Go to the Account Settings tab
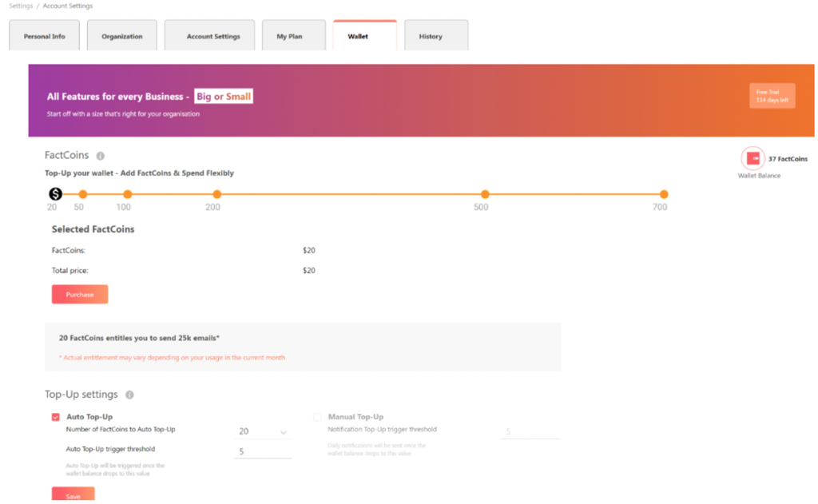Screen dimensions: 818x504 pyautogui.click(x=213, y=36)
